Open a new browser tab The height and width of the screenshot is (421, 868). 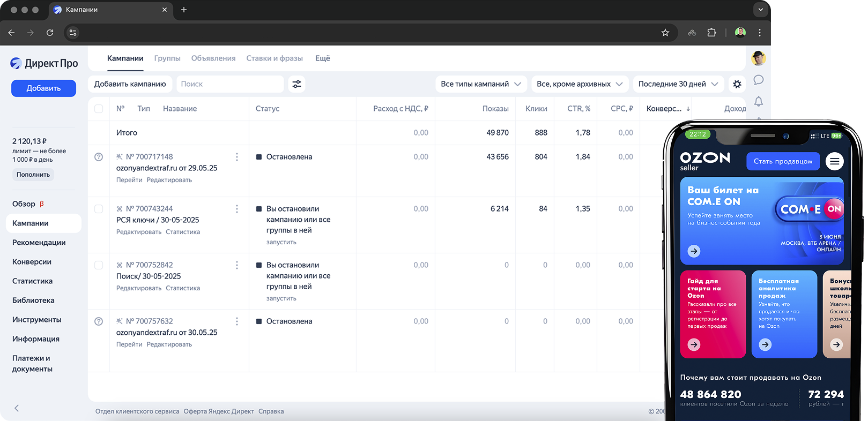(x=184, y=10)
